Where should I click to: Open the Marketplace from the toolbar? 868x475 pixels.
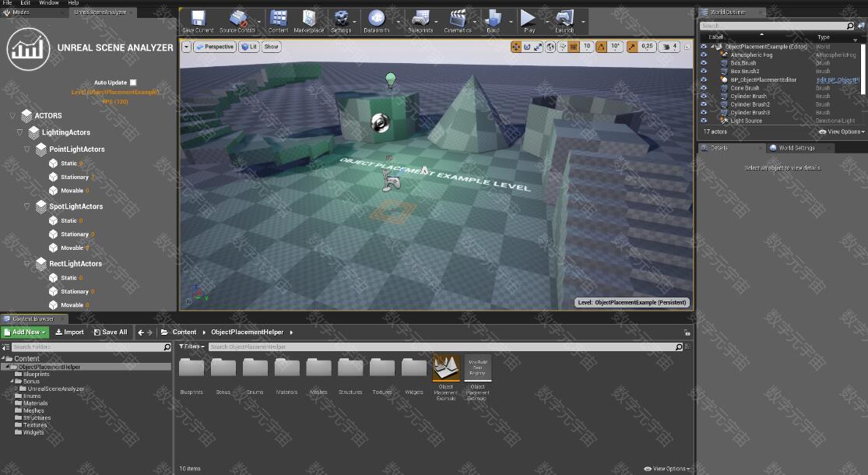pos(308,19)
